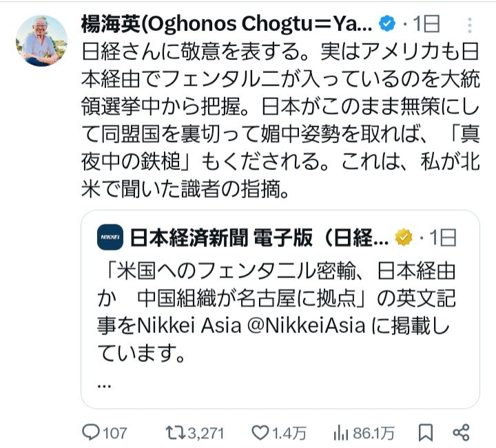Share the post using the share icon
496x448 pixels.
pos(461,432)
